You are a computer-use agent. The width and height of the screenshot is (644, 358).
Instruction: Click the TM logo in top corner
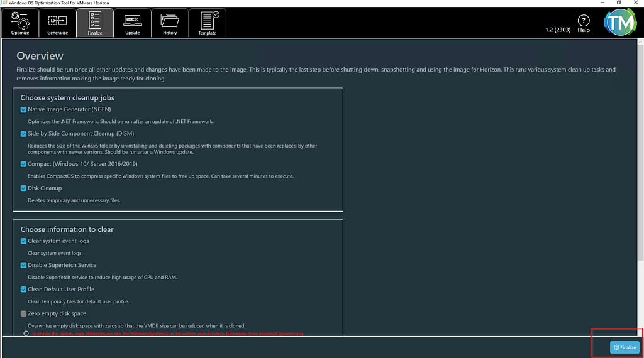(x=620, y=23)
